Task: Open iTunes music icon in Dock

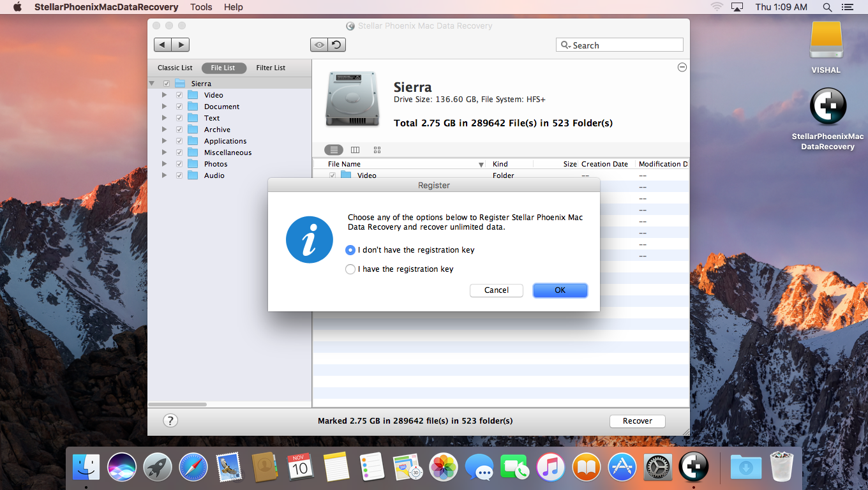Action: (551, 467)
